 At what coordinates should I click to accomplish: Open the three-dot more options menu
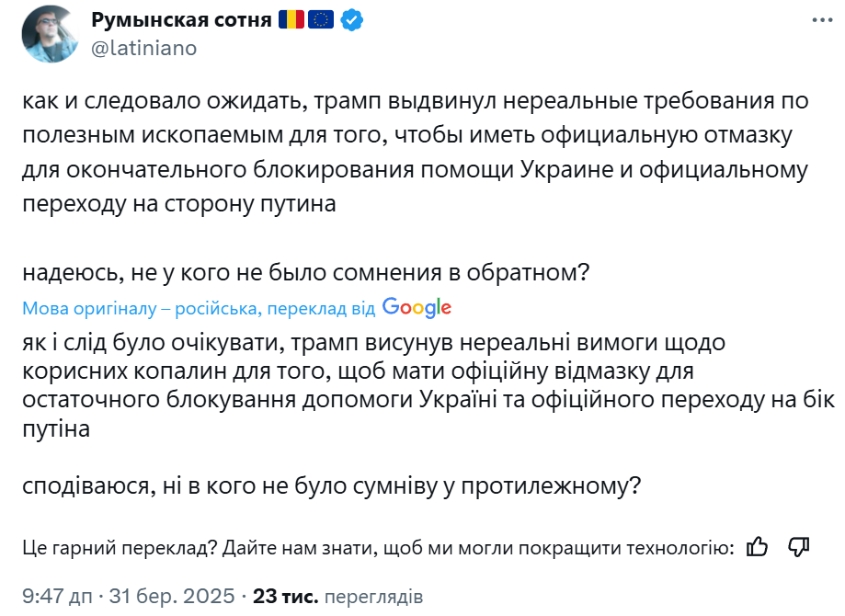tap(822, 20)
